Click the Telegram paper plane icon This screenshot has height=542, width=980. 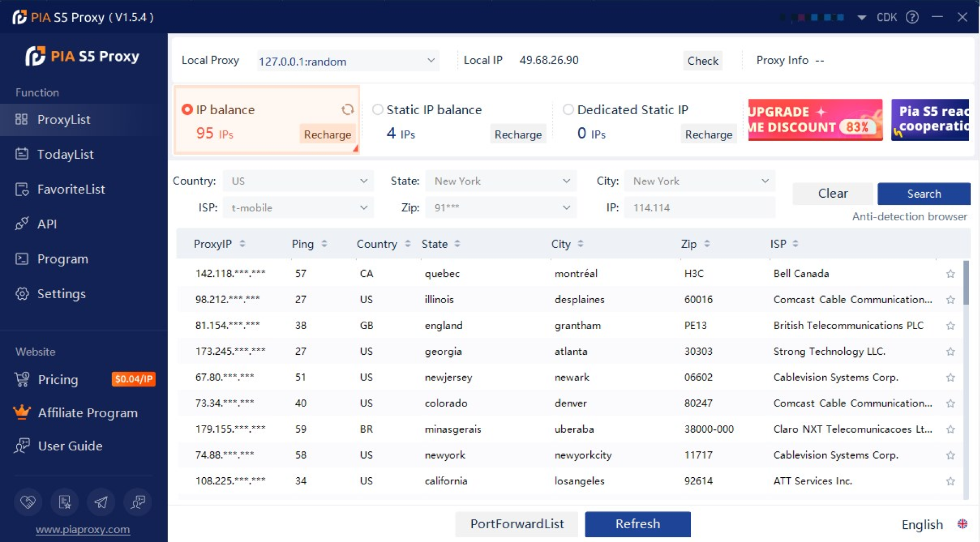101,501
